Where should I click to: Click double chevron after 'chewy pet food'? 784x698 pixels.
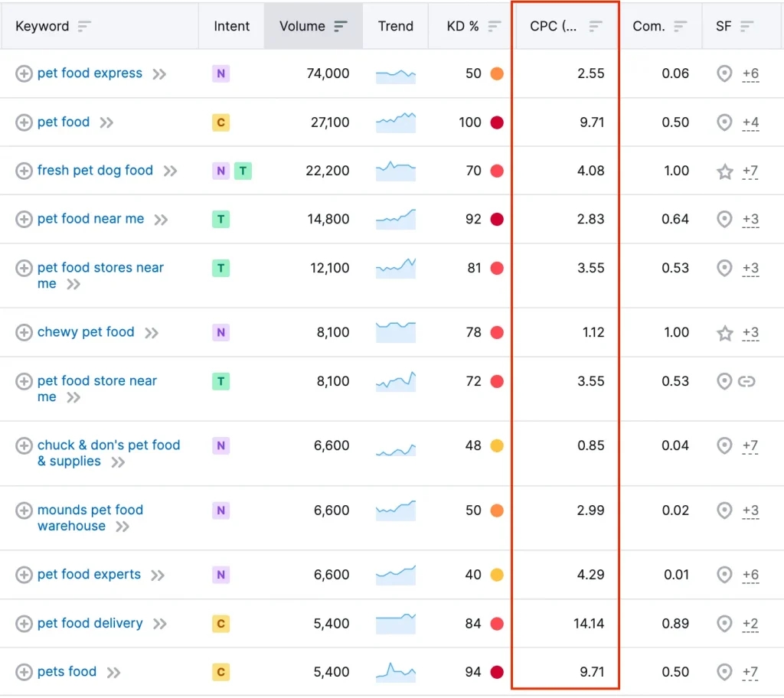[152, 333]
